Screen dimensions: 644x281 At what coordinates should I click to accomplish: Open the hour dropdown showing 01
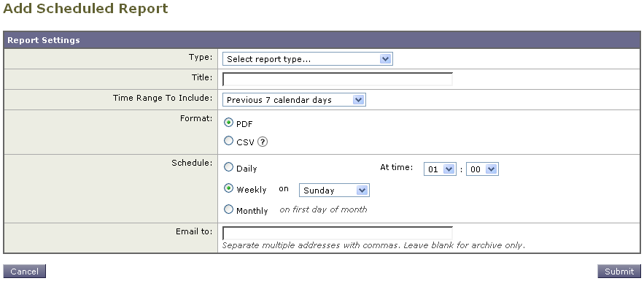tap(440, 169)
